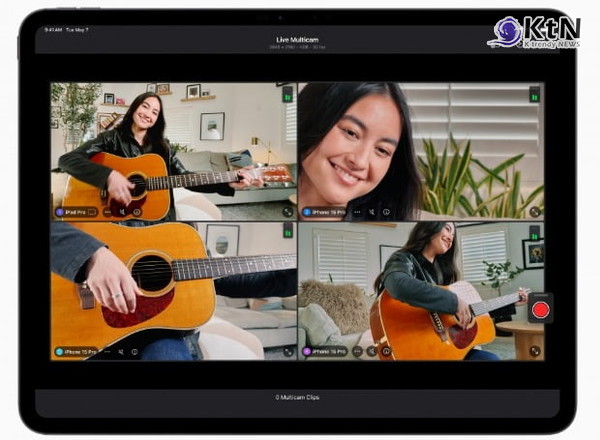Open more options on the top-right iPhone feed
The width and height of the screenshot is (600, 440).
click(x=358, y=212)
